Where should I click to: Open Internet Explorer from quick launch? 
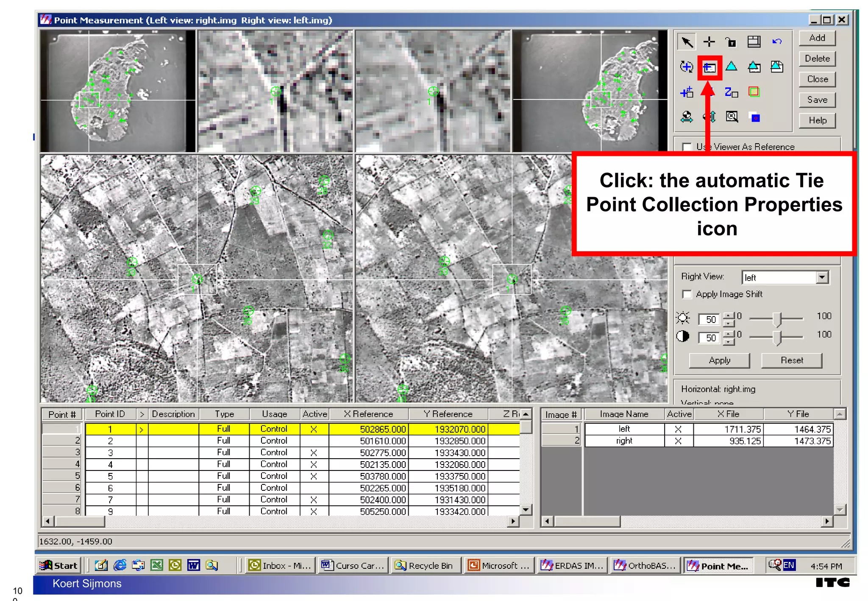coord(120,565)
